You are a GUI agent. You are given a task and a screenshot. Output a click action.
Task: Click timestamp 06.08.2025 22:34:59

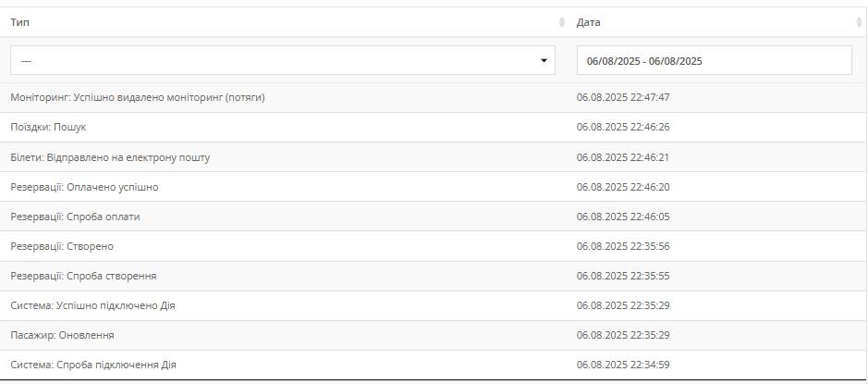click(623, 365)
